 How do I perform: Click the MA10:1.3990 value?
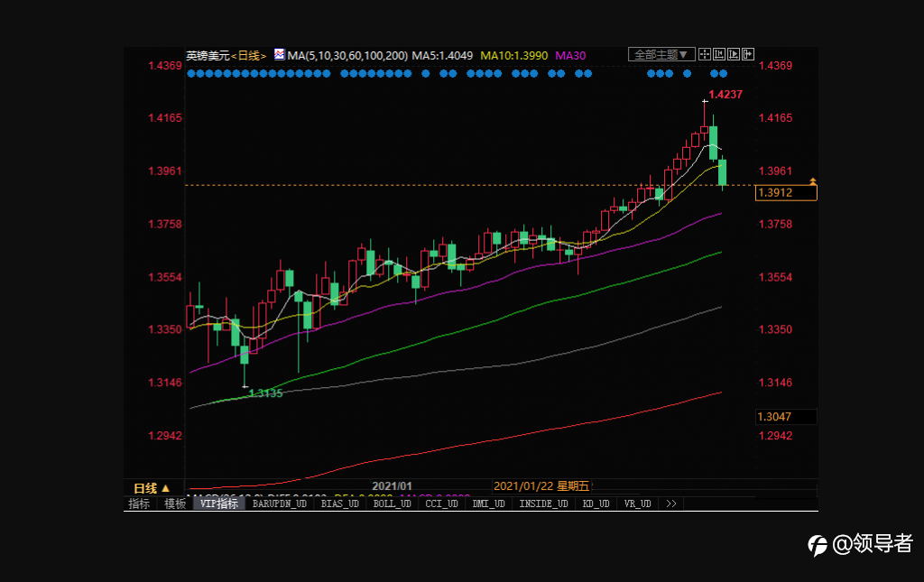click(x=513, y=55)
